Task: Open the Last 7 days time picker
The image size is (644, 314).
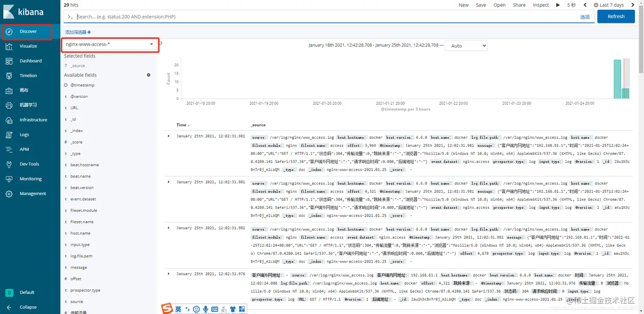Action: 609,5
